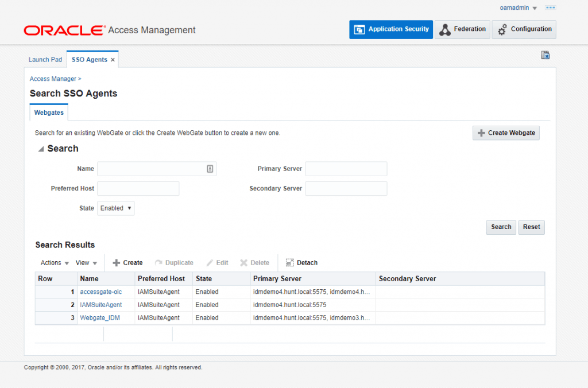588x388 pixels.
Task: Open the View menu dropdown
Action: pyautogui.click(x=86, y=263)
